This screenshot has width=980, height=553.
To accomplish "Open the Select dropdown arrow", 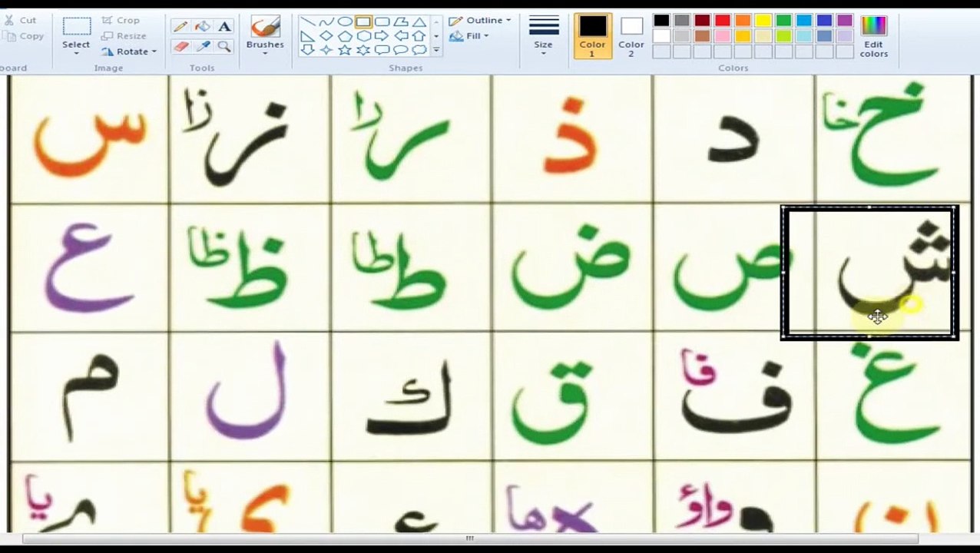I will click(x=76, y=53).
